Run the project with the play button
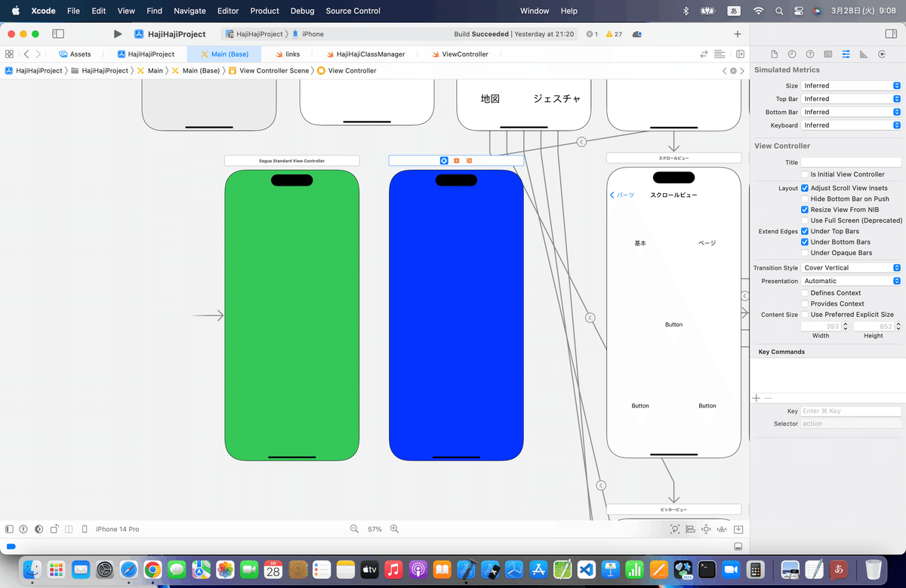The height and width of the screenshot is (588, 906). click(x=117, y=34)
